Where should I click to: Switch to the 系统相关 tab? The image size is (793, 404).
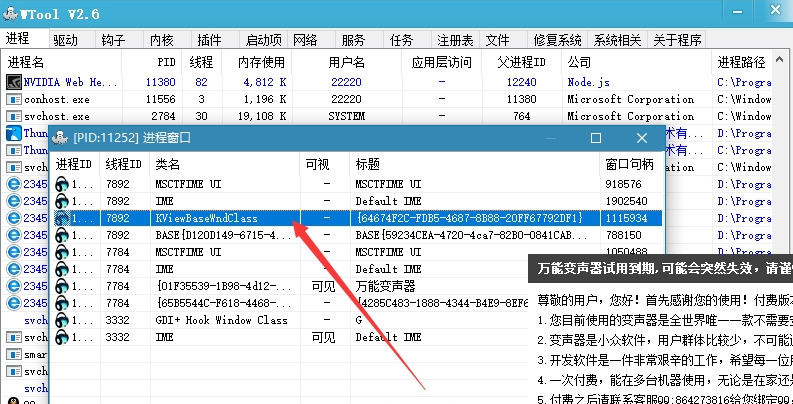pos(618,40)
